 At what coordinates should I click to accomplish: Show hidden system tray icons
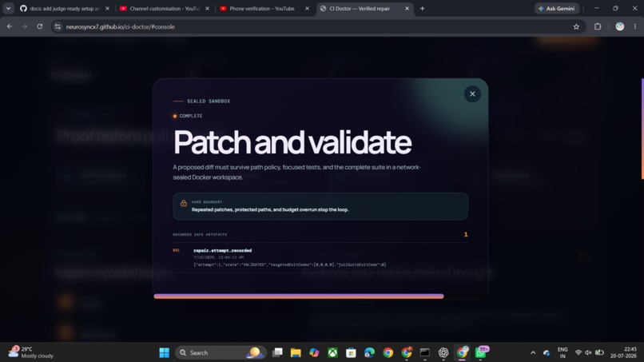[533, 352]
